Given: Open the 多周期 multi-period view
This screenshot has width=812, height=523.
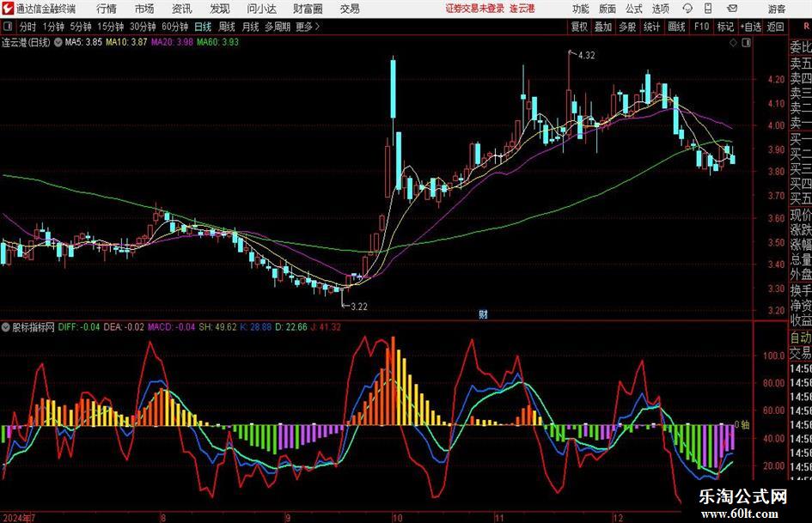Looking at the screenshot, I should pos(278,27).
